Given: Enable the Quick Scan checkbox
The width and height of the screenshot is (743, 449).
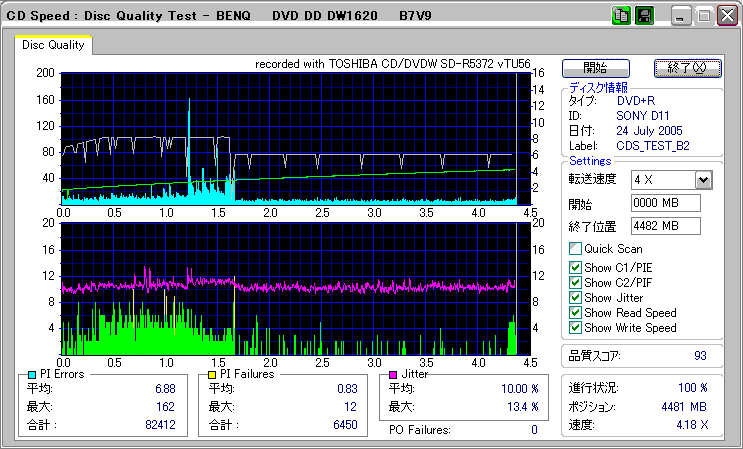Looking at the screenshot, I should pyautogui.click(x=575, y=249).
